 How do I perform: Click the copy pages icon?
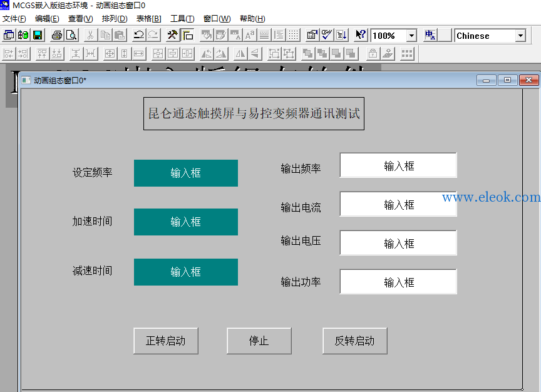pyautogui.click(x=105, y=35)
